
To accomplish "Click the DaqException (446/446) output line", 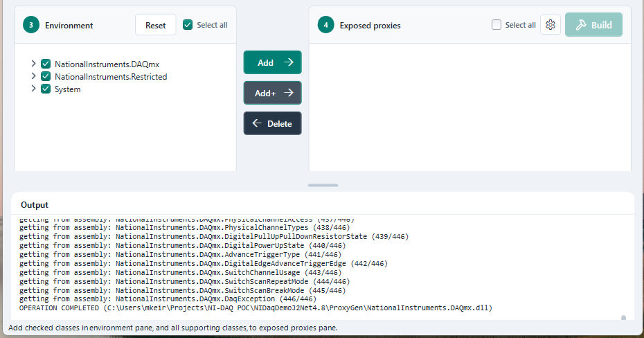I will (x=168, y=299).
